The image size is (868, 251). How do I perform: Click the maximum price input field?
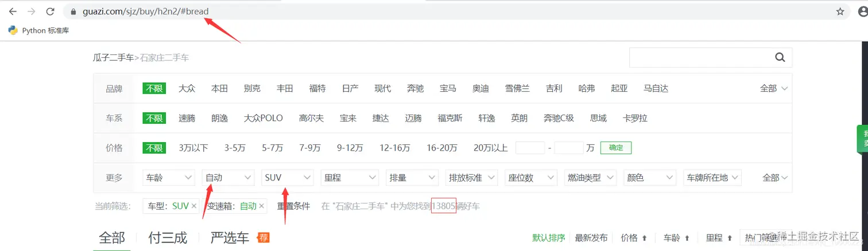[x=569, y=148]
